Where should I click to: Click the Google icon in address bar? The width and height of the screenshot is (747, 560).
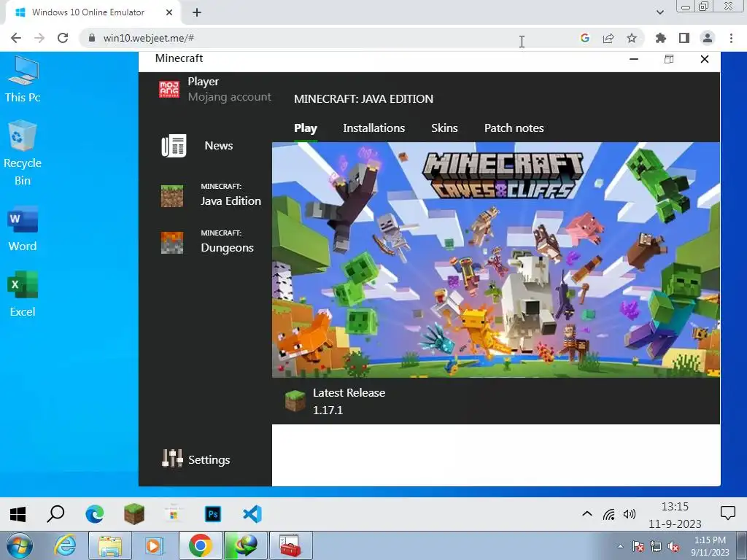(x=585, y=38)
